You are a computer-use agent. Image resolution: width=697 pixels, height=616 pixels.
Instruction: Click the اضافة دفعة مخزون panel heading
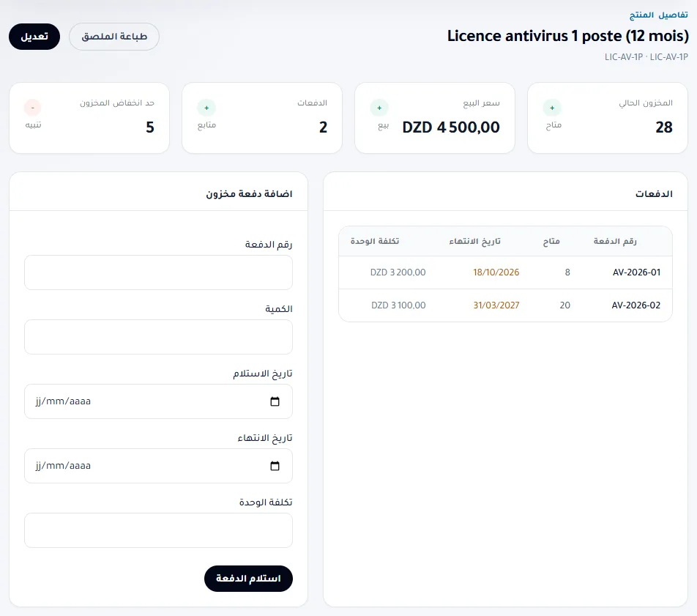(249, 194)
